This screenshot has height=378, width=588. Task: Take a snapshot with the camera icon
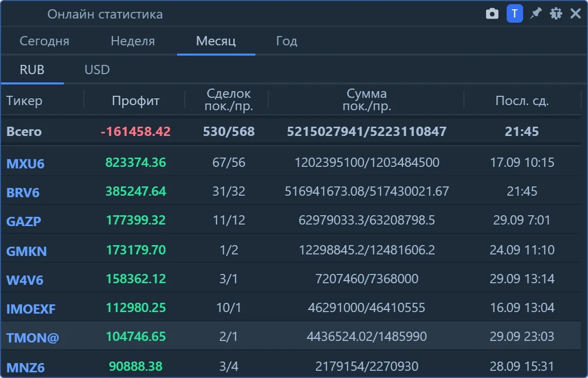(492, 14)
